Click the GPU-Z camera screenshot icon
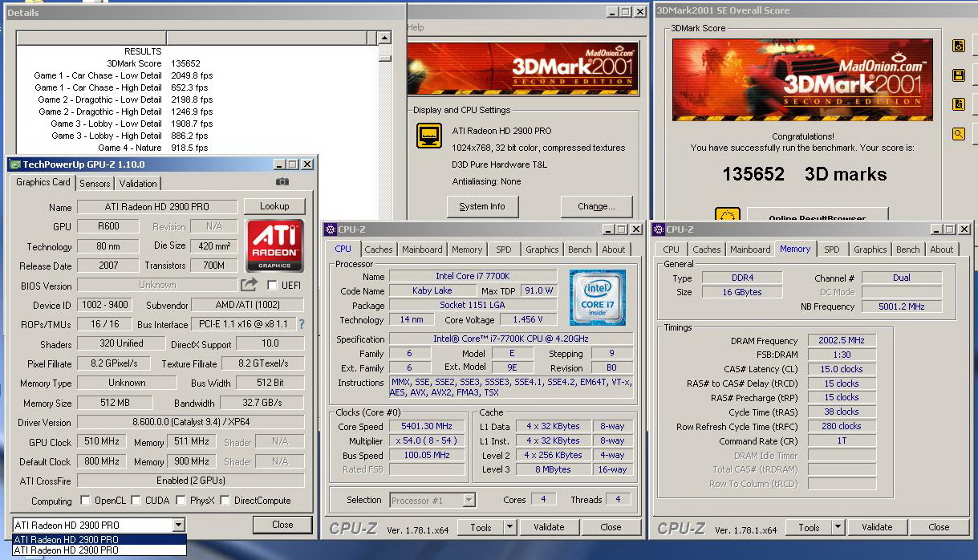 [282, 181]
